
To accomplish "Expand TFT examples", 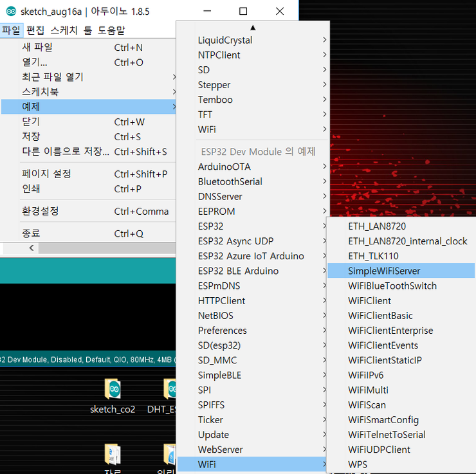I will 253,114.
